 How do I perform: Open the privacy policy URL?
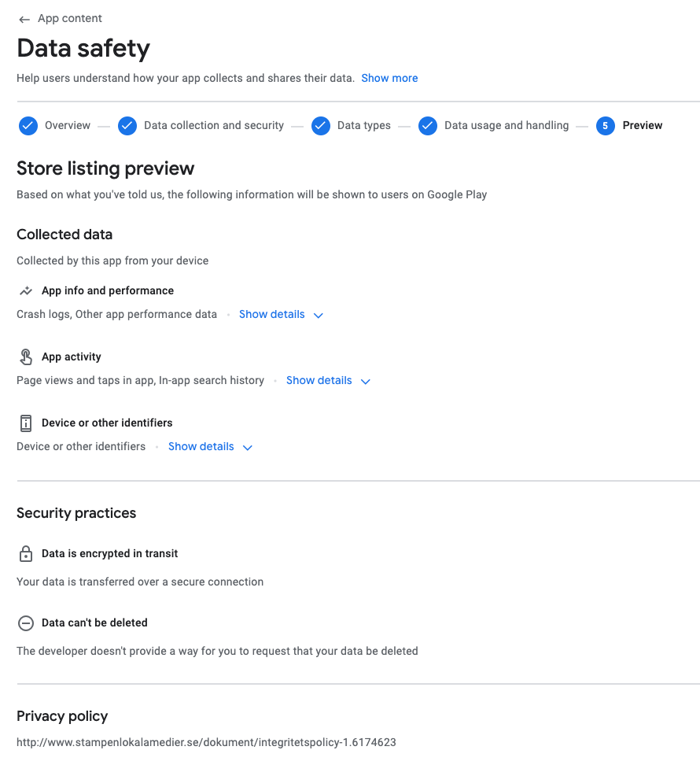click(206, 742)
